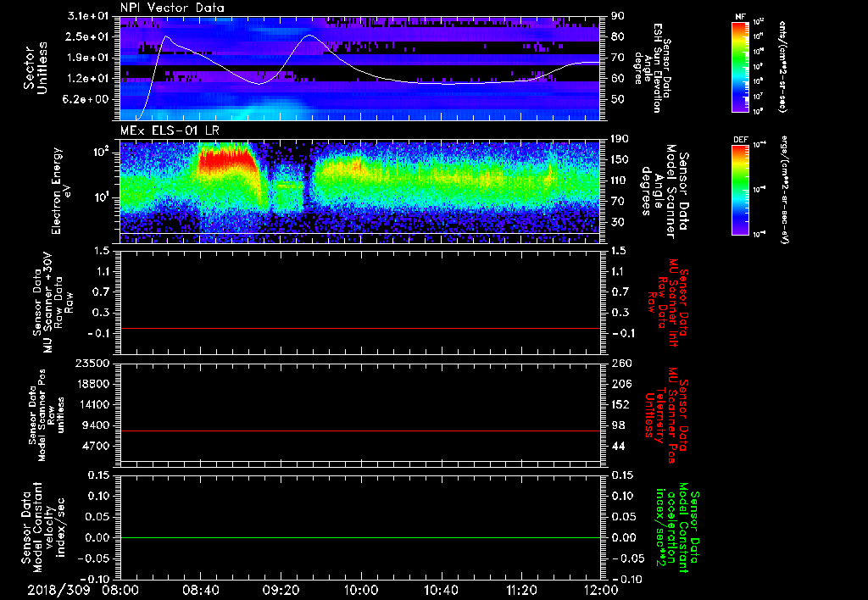Click the ergs/(cm**2-sr-sec-eV) units label
868x600 pixels.
point(784,189)
